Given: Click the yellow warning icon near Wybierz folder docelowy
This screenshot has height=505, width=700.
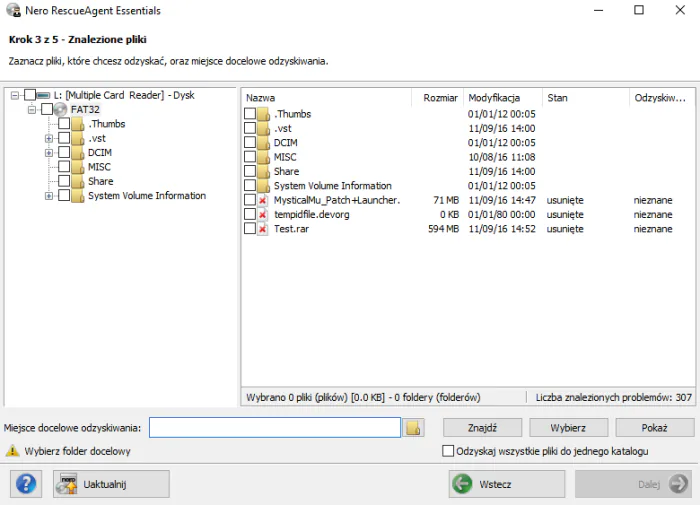Looking at the screenshot, I should click(12, 451).
